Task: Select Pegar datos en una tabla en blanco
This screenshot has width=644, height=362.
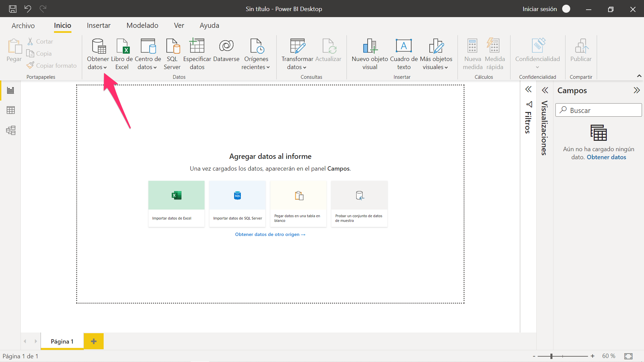Action: point(298,204)
